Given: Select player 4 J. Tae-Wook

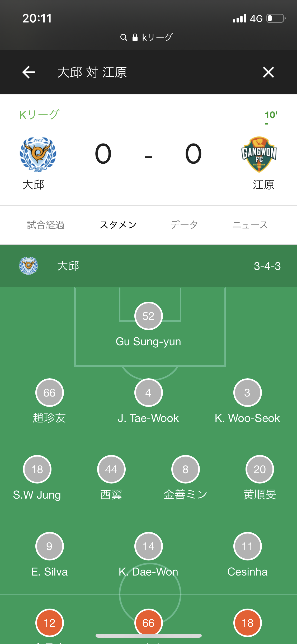Looking at the screenshot, I should click(x=148, y=393).
